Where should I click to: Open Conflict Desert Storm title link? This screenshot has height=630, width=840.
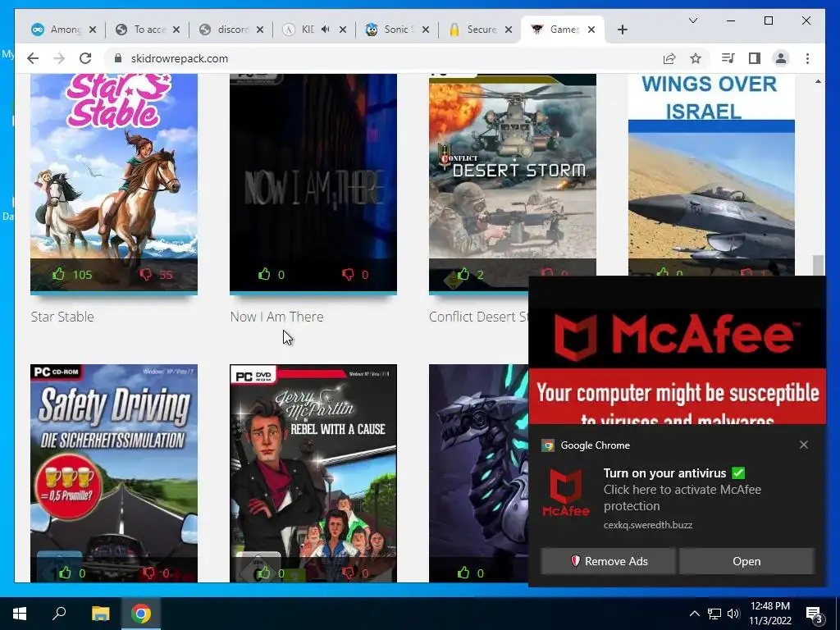pos(478,317)
